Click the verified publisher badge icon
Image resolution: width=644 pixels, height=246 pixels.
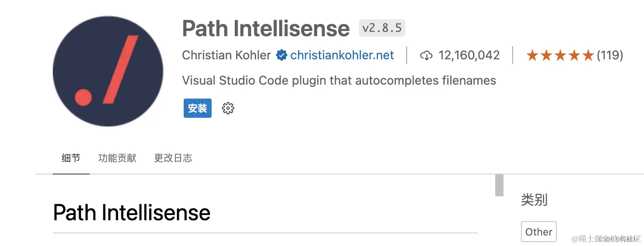[282, 55]
